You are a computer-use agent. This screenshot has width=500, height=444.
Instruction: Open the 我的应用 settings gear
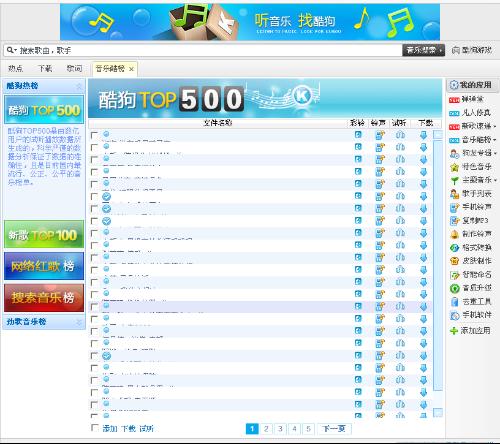coord(454,85)
